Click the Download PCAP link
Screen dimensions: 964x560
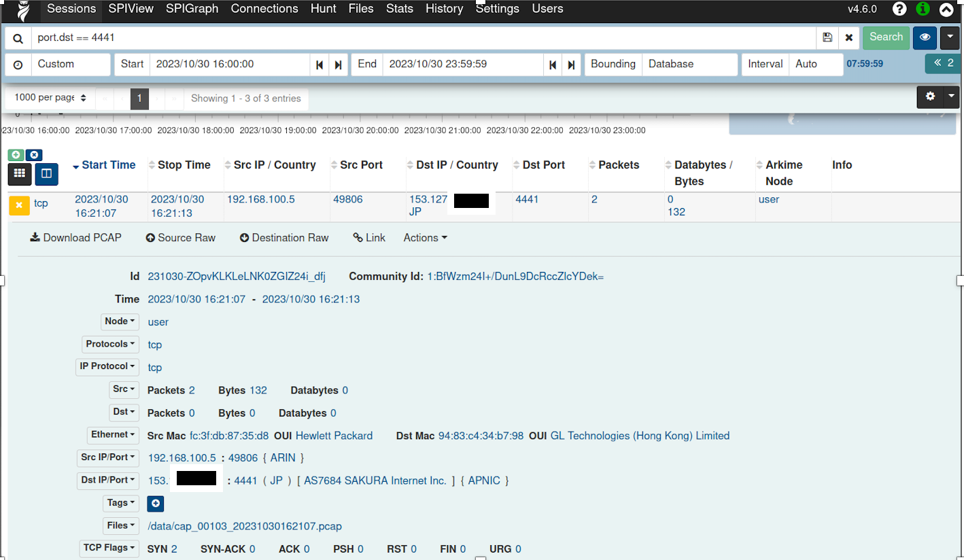[75, 238]
